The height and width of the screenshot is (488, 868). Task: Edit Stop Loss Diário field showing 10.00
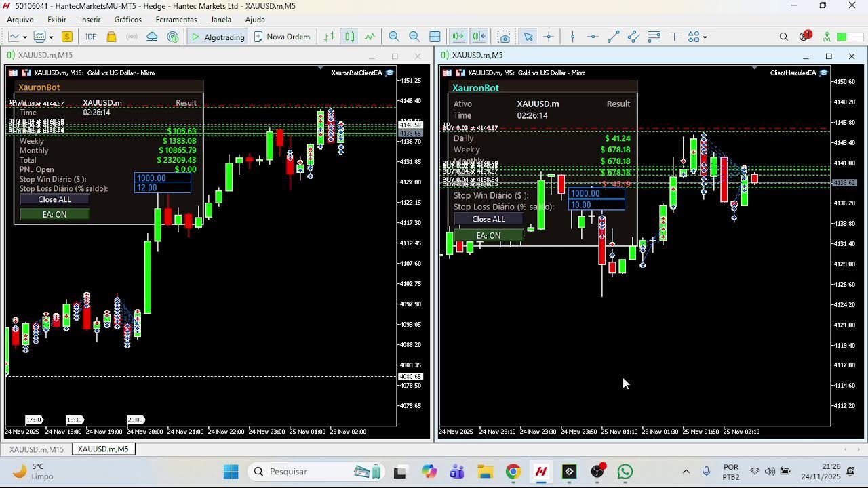click(596, 205)
